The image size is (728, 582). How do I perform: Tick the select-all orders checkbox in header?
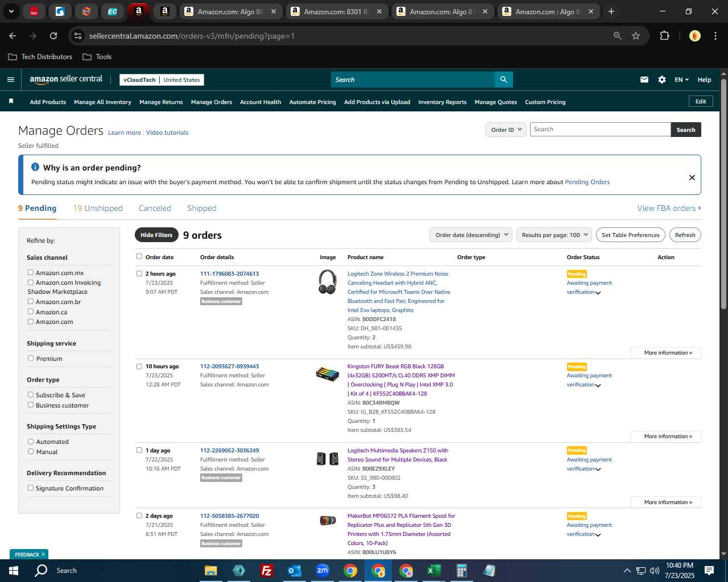pos(139,256)
